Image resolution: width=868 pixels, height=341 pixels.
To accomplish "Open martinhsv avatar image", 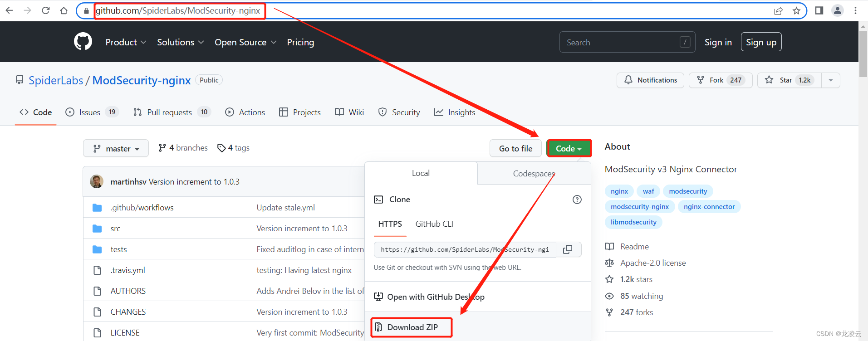I will 96,181.
